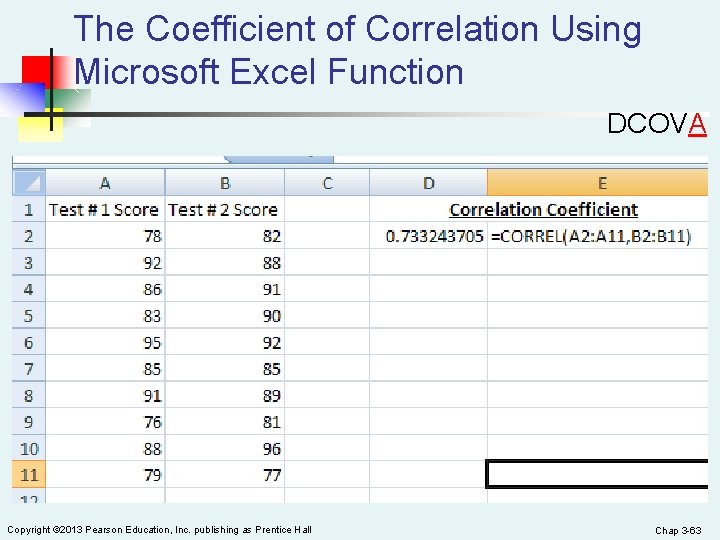Select cell B3 containing 88
The height and width of the screenshot is (540, 720).
225,263
